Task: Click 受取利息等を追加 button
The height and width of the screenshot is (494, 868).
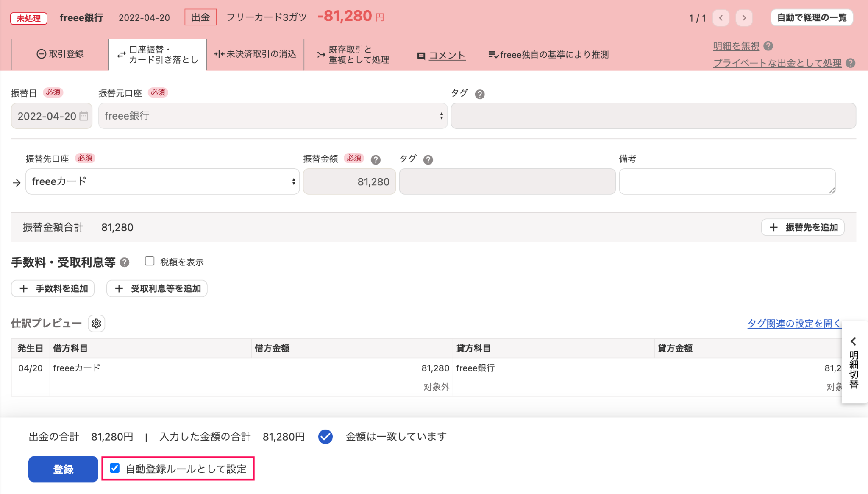Action: [157, 289]
